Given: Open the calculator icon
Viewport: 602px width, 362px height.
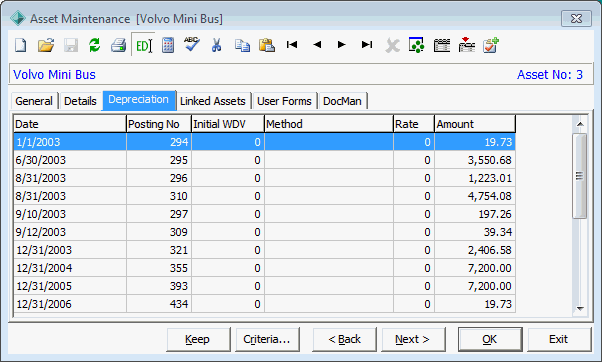Looking at the screenshot, I should (168, 45).
